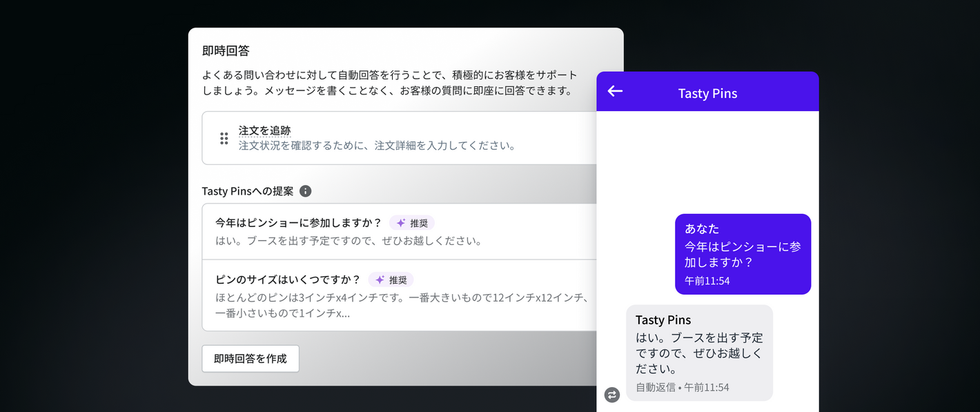This screenshot has height=412, width=980.
Task: Click the 即時回答を作成 button
Action: (x=251, y=359)
